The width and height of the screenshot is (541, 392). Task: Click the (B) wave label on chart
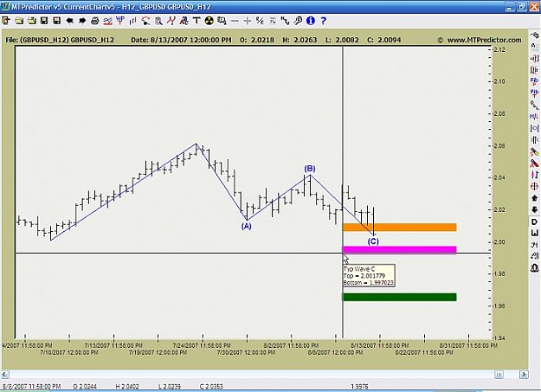coord(310,169)
